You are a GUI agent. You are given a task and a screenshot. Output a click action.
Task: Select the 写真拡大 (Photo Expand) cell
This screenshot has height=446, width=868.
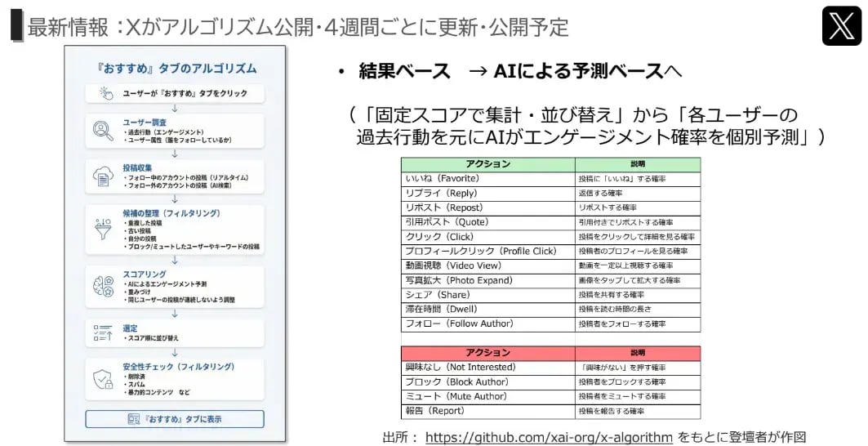tap(487, 280)
